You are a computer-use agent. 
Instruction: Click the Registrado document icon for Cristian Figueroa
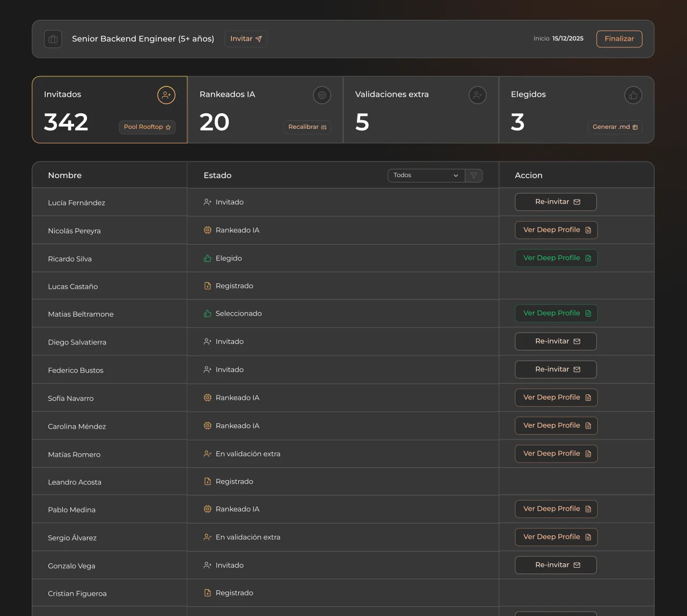point(208,593)
